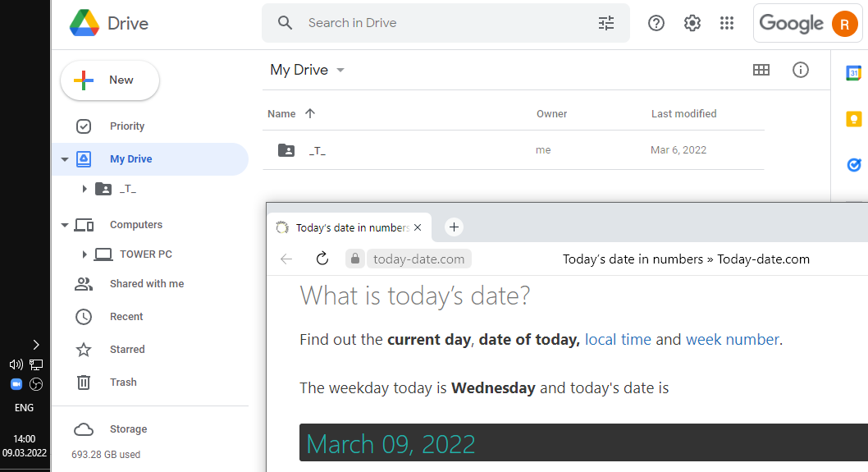Click the New button
The height and width of the screenshot is (472, 868).
(x=110, y=80)
